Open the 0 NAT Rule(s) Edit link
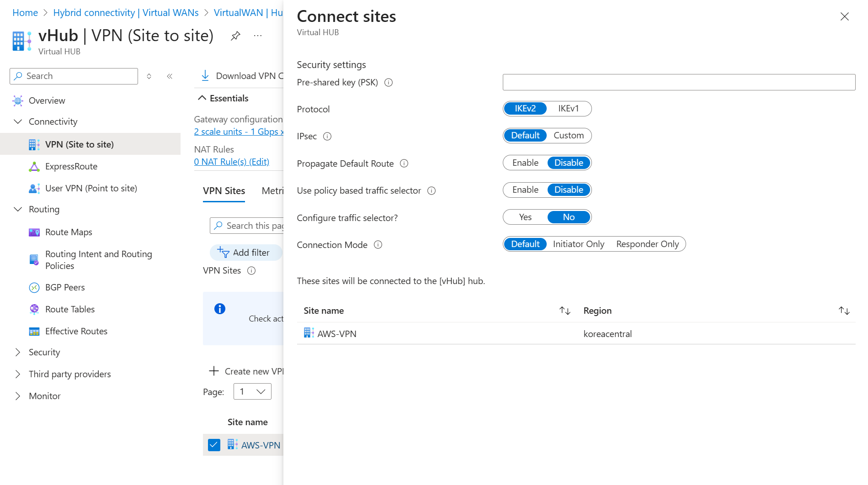868x485 pixels. coord(231,162)
